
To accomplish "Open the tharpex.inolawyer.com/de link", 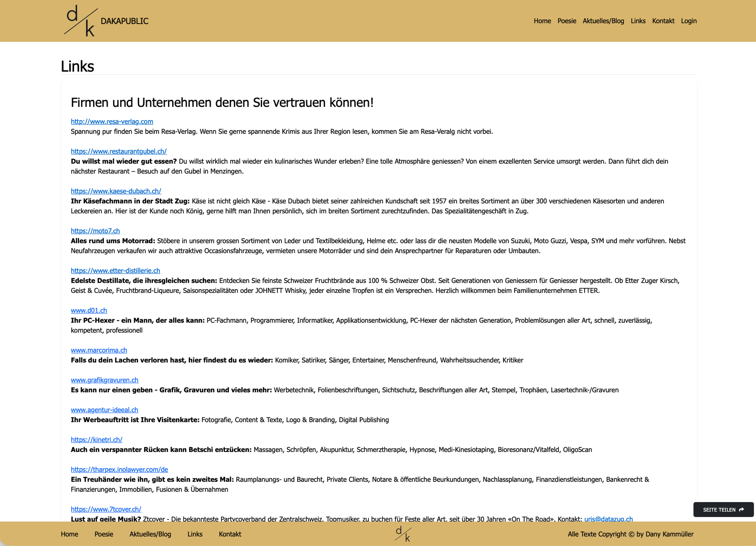I will point(119,469).
